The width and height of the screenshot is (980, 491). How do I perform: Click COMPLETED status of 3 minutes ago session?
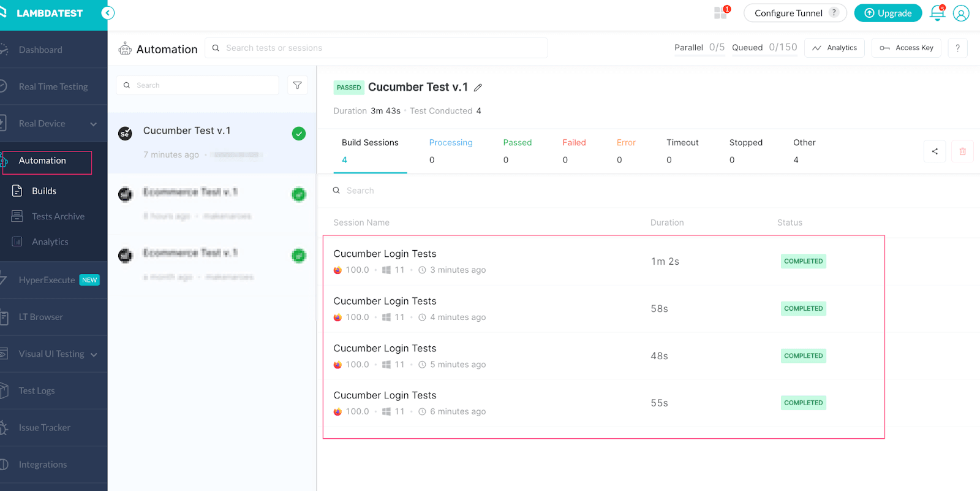point(804,261)
